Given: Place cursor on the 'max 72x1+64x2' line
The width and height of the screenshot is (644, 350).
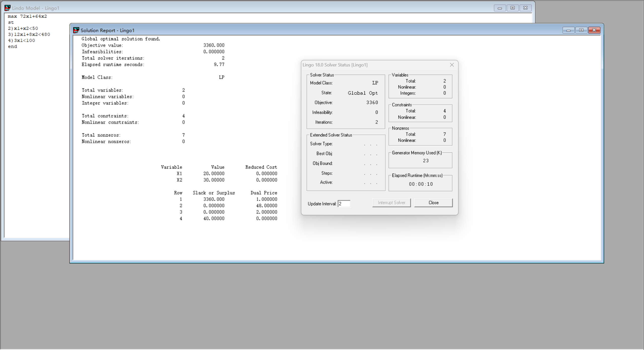Looking at the screenshot, I should pos(27,16).
